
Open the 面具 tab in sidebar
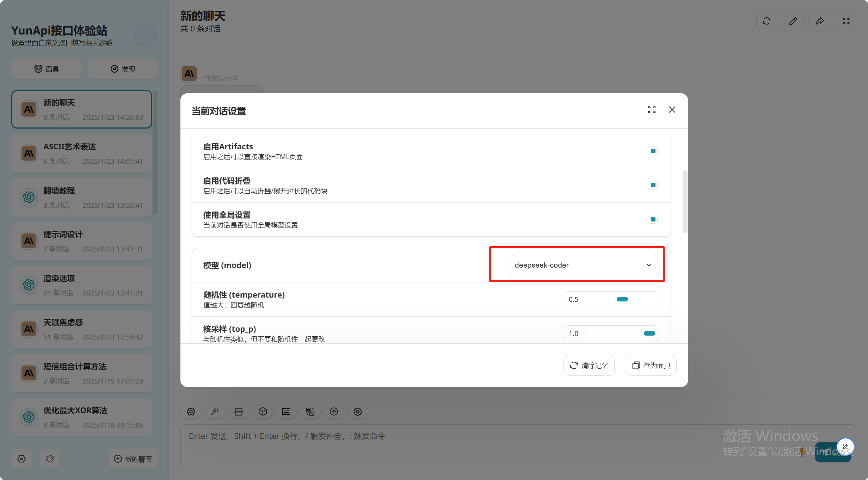point(47,69)
